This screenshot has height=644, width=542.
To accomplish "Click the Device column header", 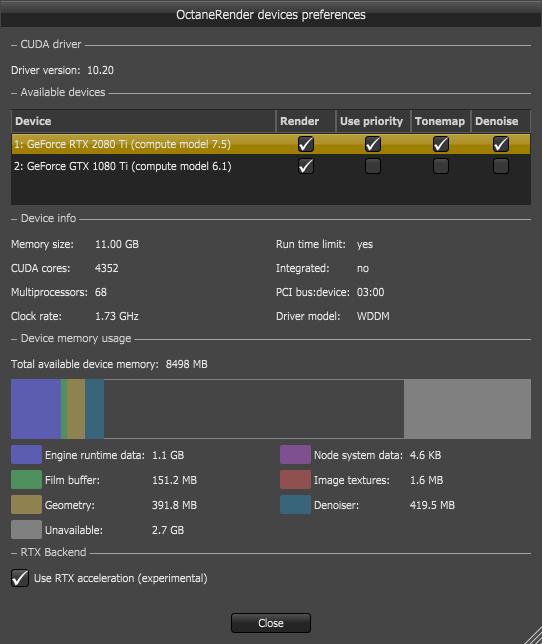I will (143, 121).
